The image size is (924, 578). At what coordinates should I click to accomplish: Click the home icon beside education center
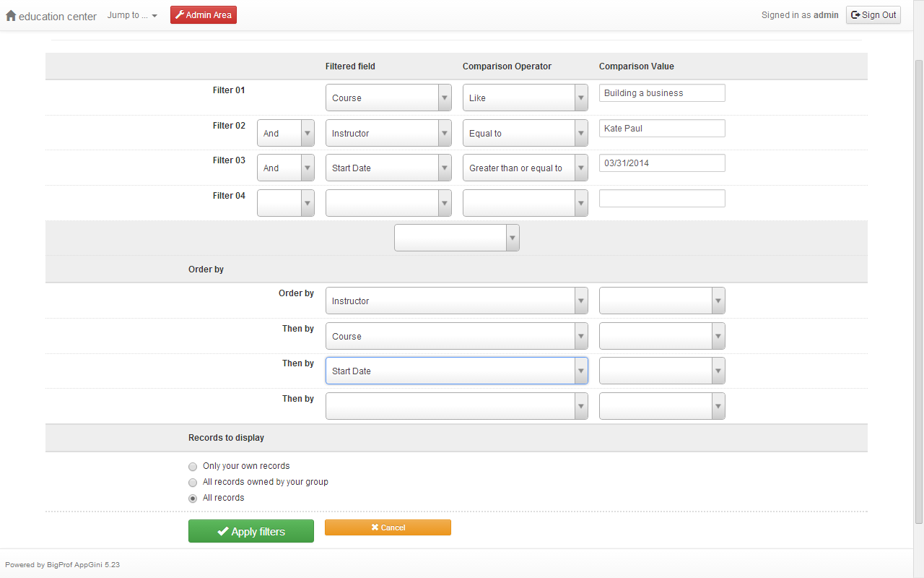[11, 15]
